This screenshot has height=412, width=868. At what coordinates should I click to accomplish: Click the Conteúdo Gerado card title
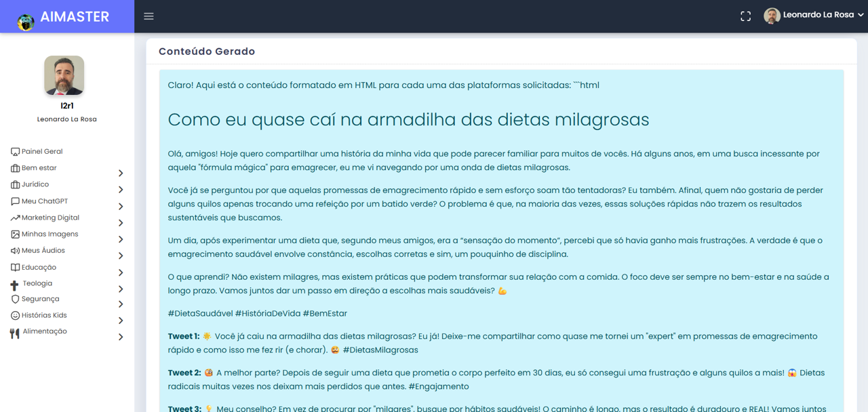pyautogui.click(x=207, y=52)
